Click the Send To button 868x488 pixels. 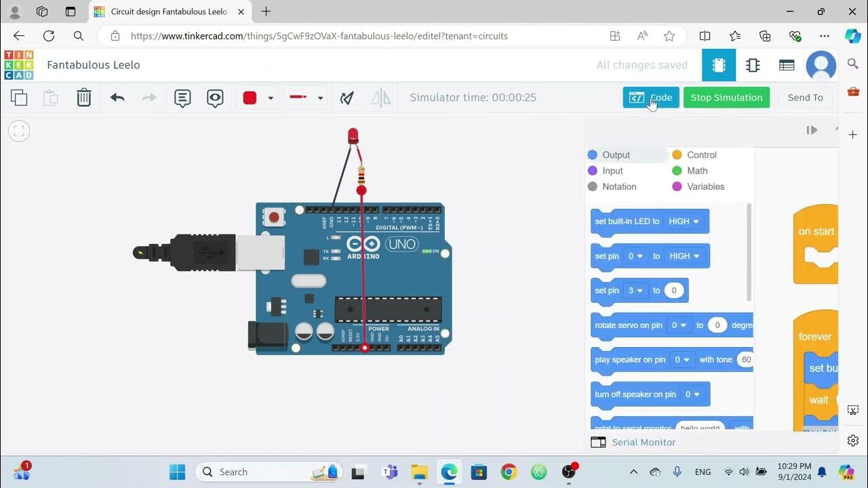pyautogui.click(x=806, y=98)
